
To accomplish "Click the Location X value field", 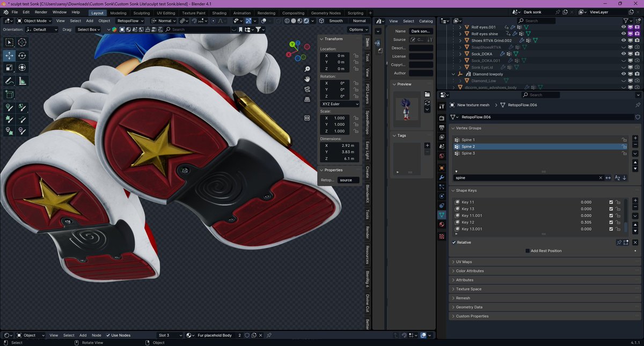I will click(x=336, y=56).
